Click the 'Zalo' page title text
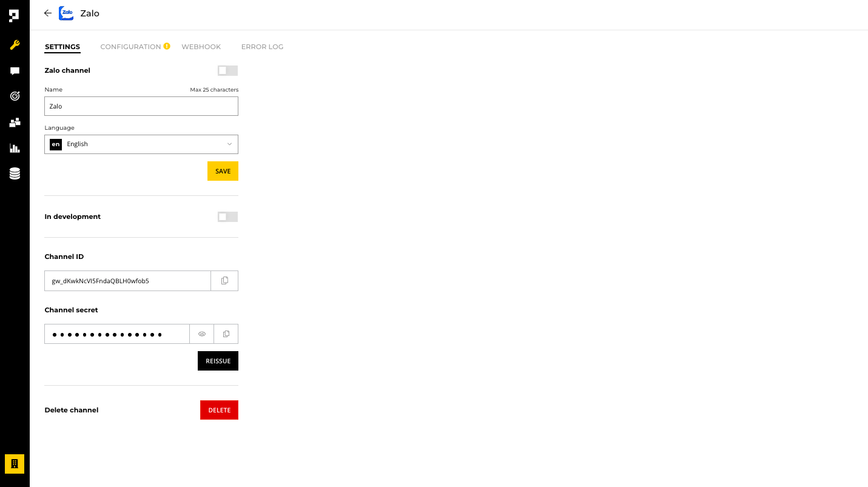 [90, 13]
